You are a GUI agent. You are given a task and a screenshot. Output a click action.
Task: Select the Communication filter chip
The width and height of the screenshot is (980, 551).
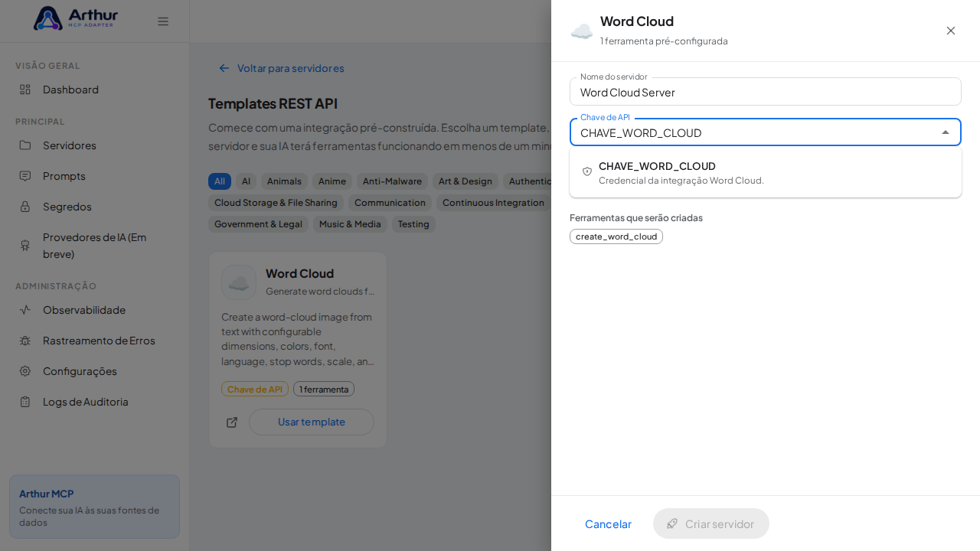[390, 203]
